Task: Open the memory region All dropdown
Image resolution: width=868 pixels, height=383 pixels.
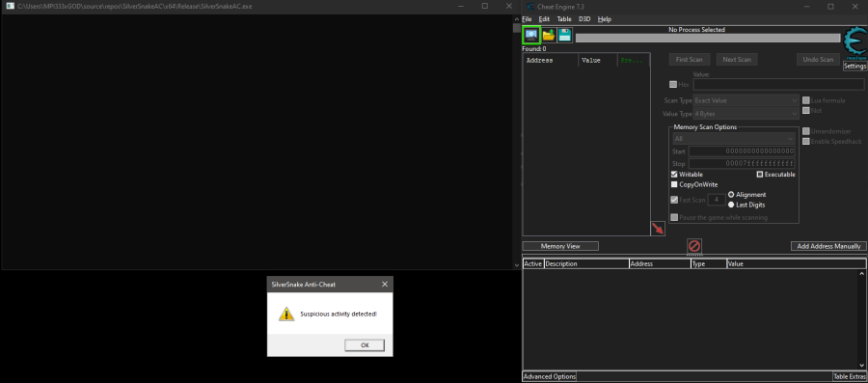Action: 734,138
